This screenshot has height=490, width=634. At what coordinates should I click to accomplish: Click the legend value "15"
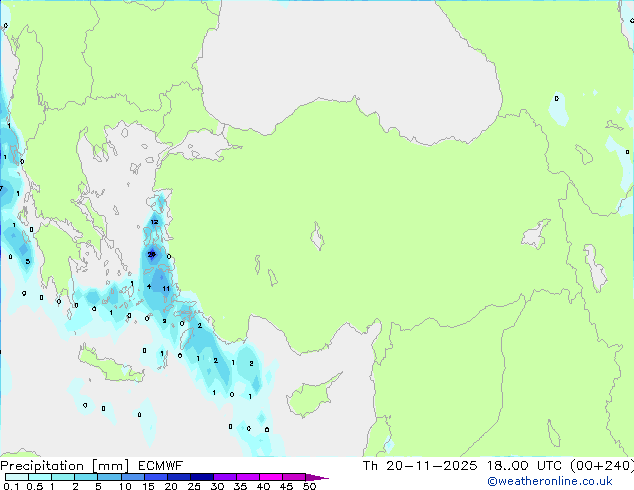click(x=148, y=486)
